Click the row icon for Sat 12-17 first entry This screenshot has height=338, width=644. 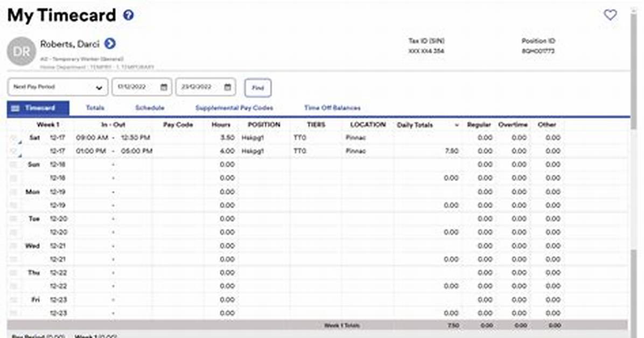pos(14,139)
